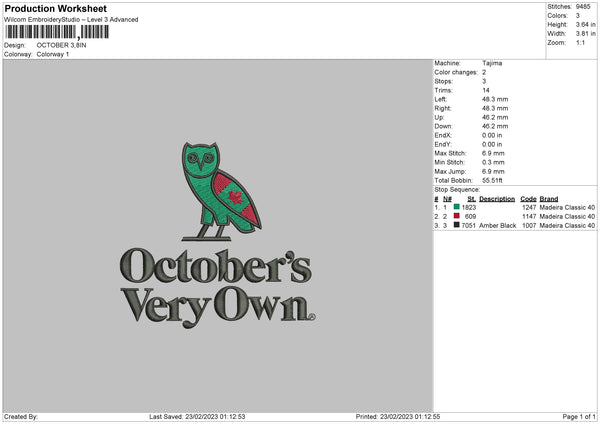Viewport: 600px width, 424px height.
Task: Select the 'Production Worksheet' title
Action: click(55, 8)
